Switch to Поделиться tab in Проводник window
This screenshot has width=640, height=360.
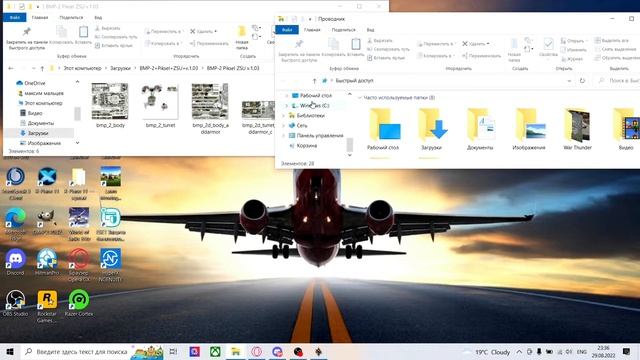tap(343, 30)
